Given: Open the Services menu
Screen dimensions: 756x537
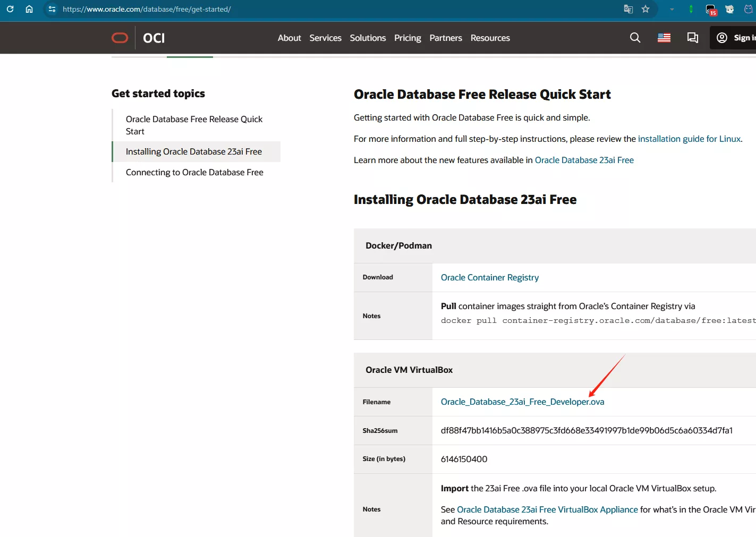Looking at the screenshot, I should (x=325, y=38).
